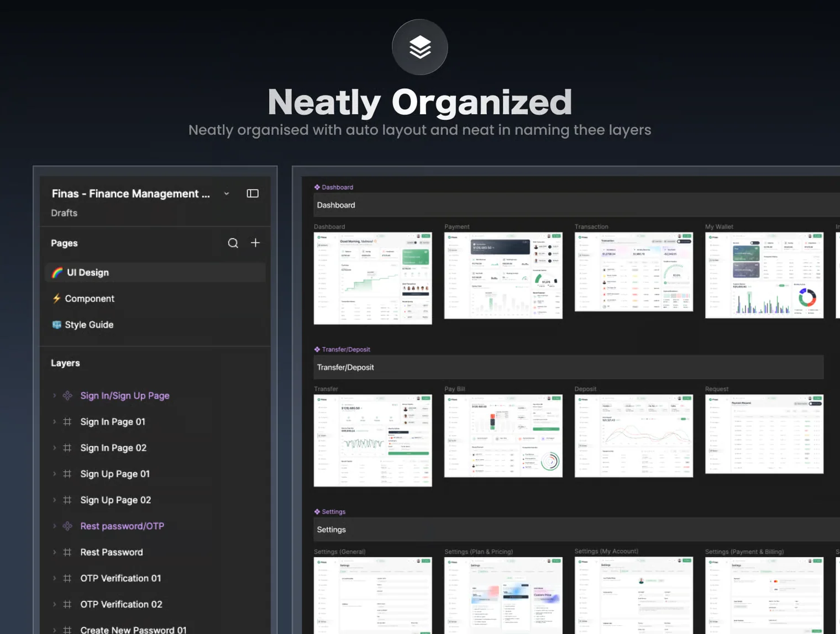The width and height of the screenshot is (840, 634).
Task: Select the Create New Password 01 layer
Action: coord(133,630)
